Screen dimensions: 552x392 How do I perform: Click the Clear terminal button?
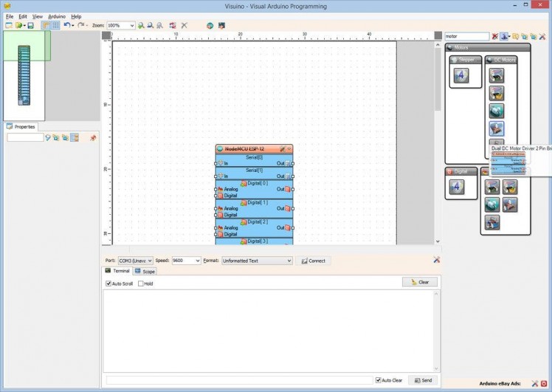[420, 282]
